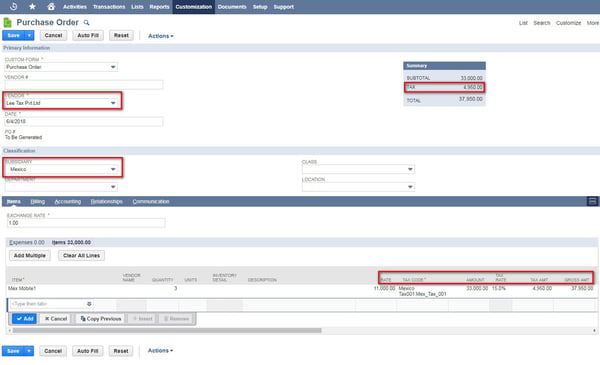
Task: Go to the home icon
Action: tap(51, 7)
